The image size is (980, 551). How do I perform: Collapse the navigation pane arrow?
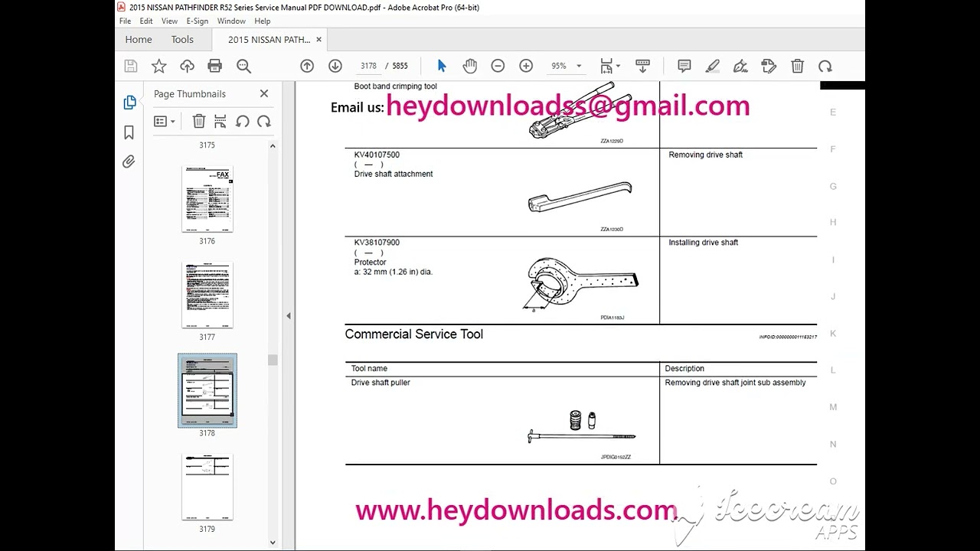tap(289, 315)
